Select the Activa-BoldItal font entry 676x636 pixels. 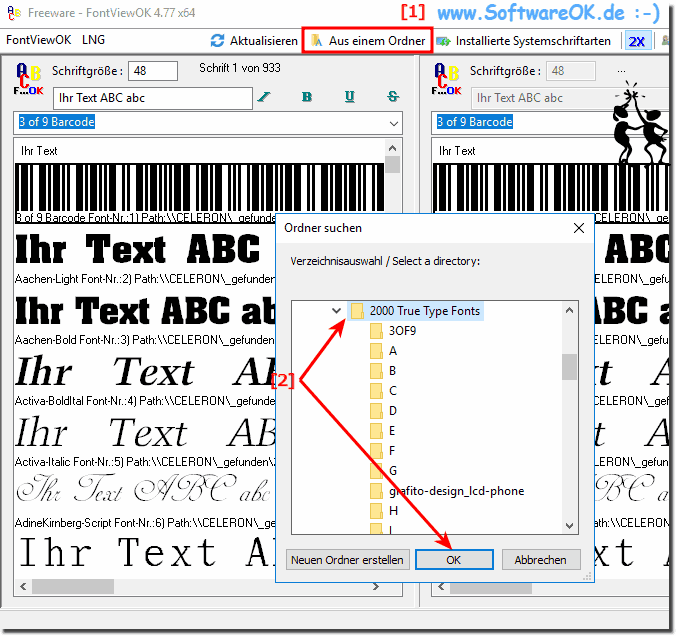[x=145, y=380]
